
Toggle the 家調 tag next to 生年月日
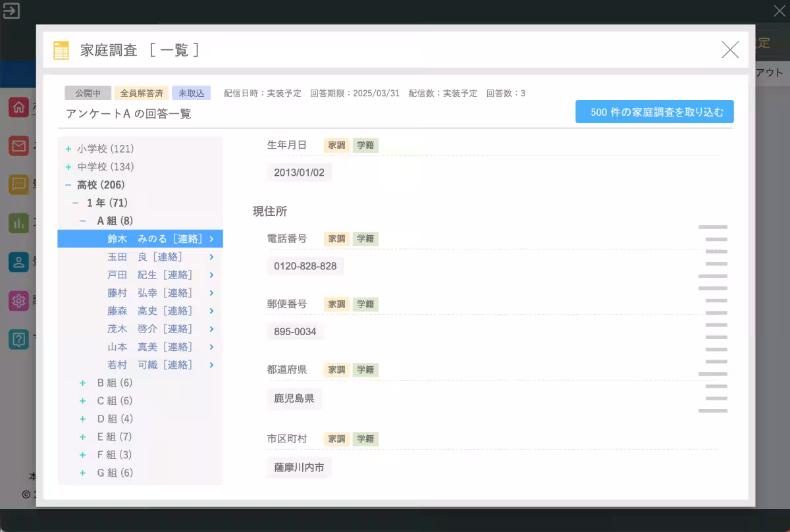[336, 145]
